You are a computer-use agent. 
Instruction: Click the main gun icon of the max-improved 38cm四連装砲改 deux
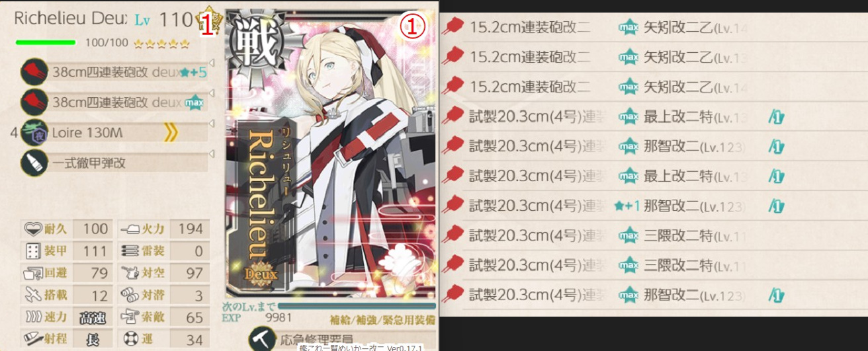33,102
